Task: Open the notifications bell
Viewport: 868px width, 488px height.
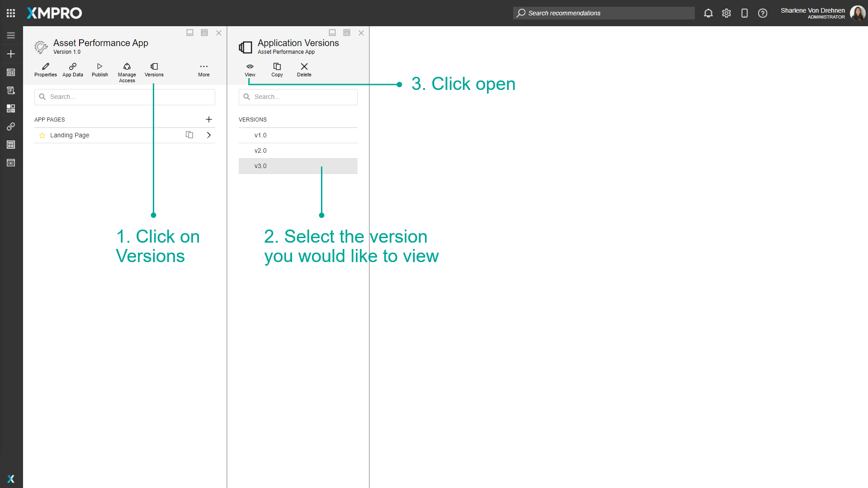Action: 708,13
